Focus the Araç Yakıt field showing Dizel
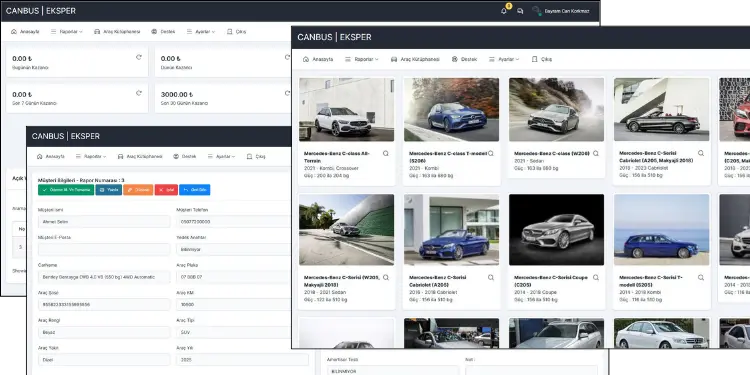 coord(104,360)
